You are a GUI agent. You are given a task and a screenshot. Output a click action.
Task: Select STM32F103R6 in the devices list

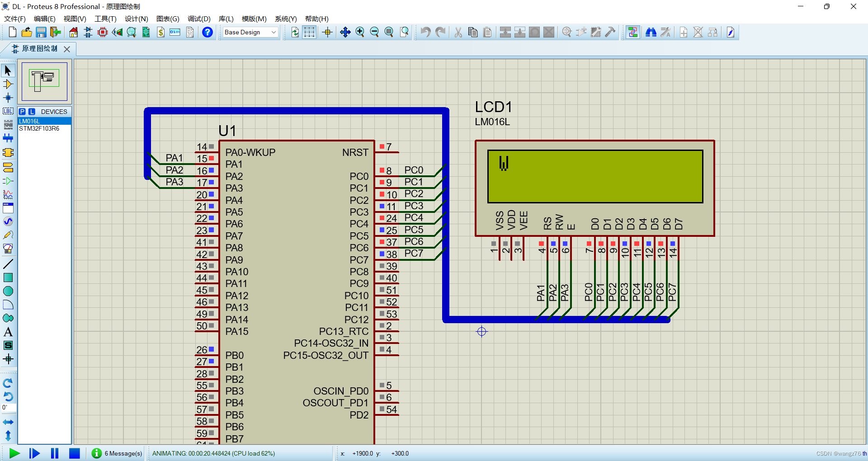tap(39, 128)
